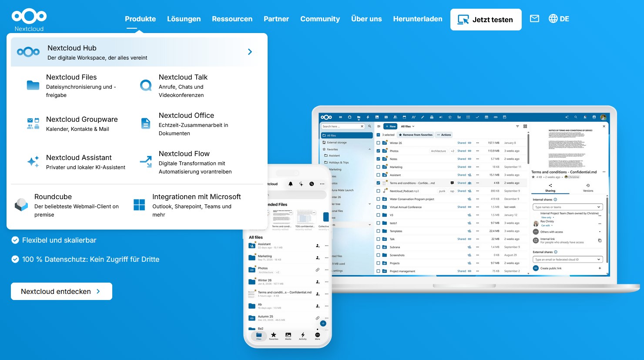
Task: Click the Nextcloud Assistant sparkle icon
Action: 33,162
